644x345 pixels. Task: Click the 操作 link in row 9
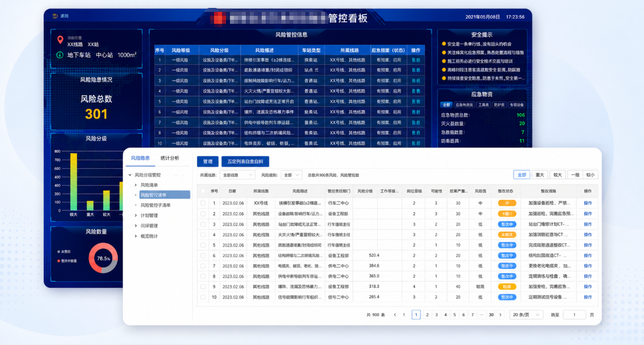pyautogui.click(x=588, y=287)
